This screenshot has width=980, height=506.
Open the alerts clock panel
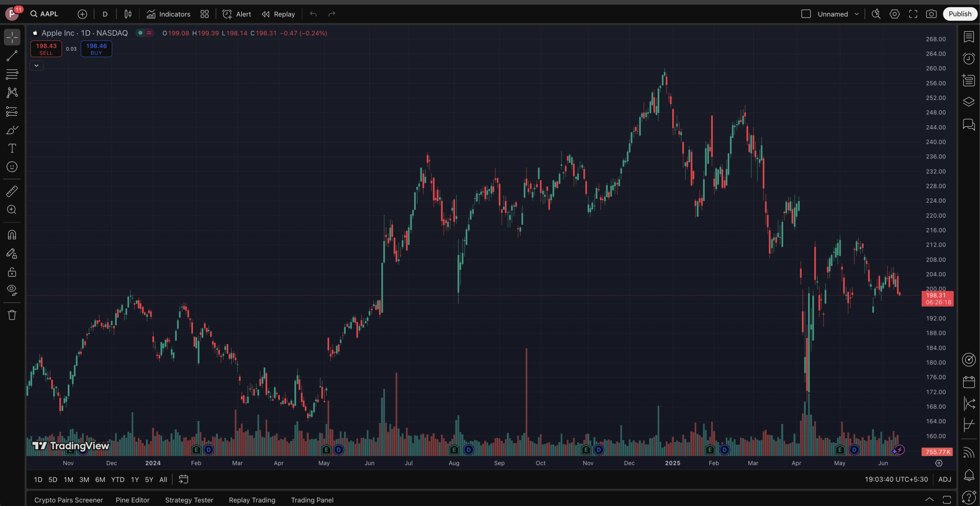click(x=969, y=59)
